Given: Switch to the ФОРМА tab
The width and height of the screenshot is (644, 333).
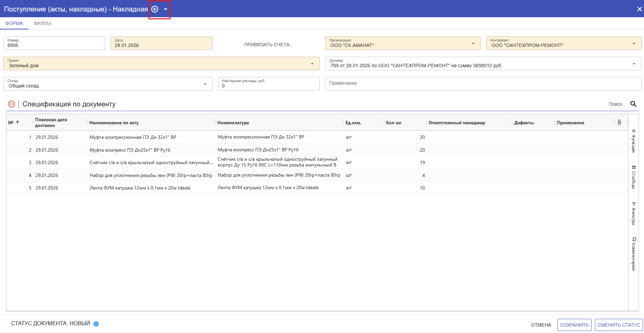Looking at the screenshot, I should click(14, 23).
